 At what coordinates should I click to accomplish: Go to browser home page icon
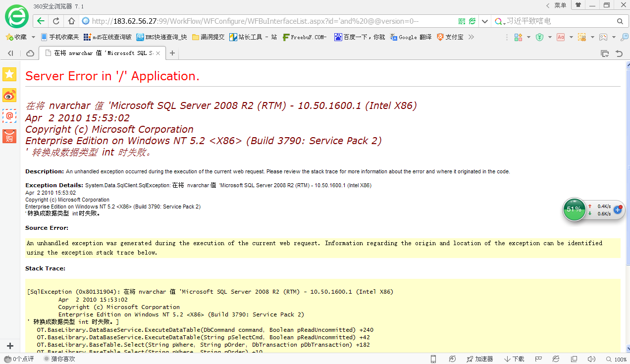coord(71,21)
